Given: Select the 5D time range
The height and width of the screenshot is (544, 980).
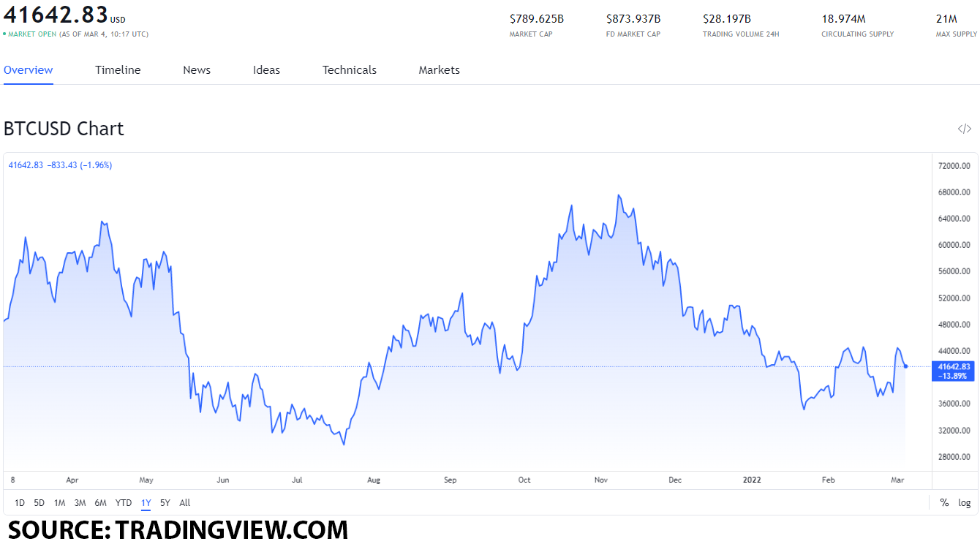Looking at the screenshot, I should tap(39, 503).
